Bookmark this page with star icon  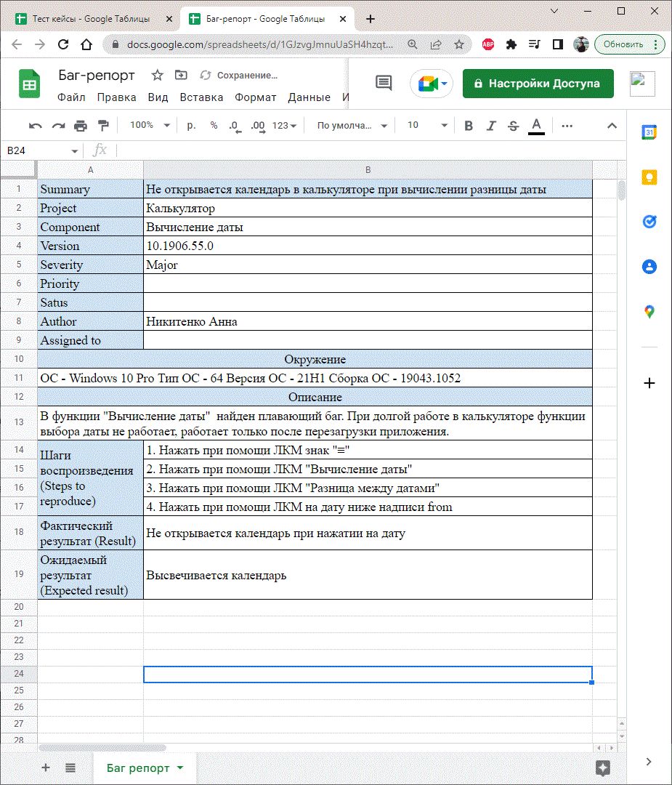tap(459, 44)
